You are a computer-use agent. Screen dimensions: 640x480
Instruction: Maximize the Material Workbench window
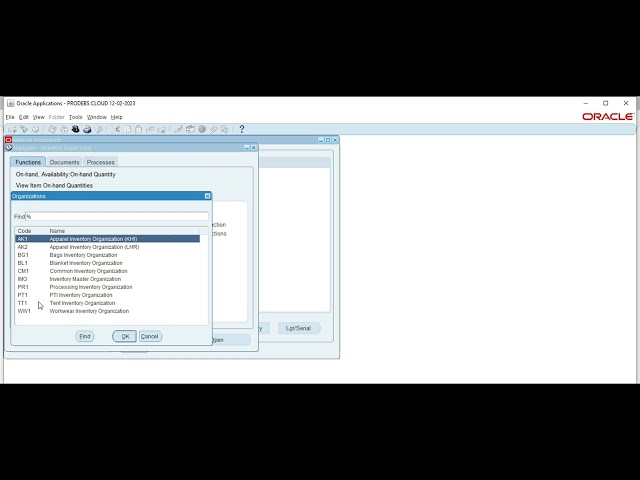coord(328,140)
